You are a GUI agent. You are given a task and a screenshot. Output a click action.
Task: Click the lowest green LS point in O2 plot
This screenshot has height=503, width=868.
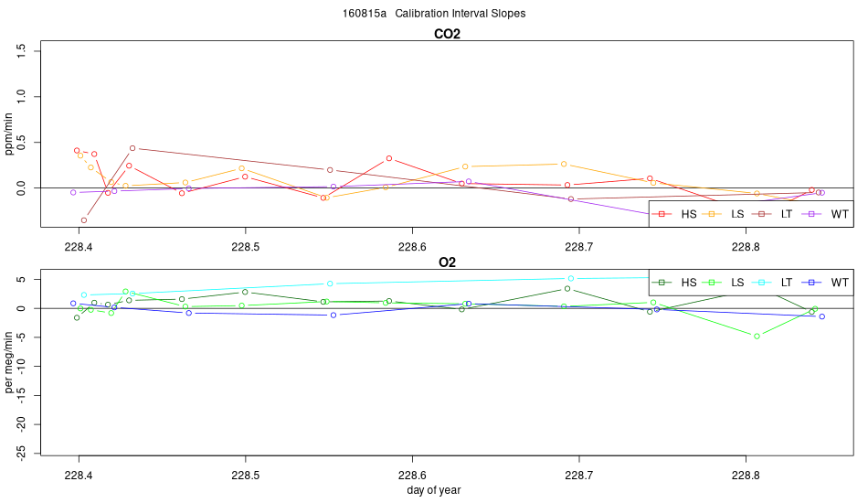pos(757,337)
